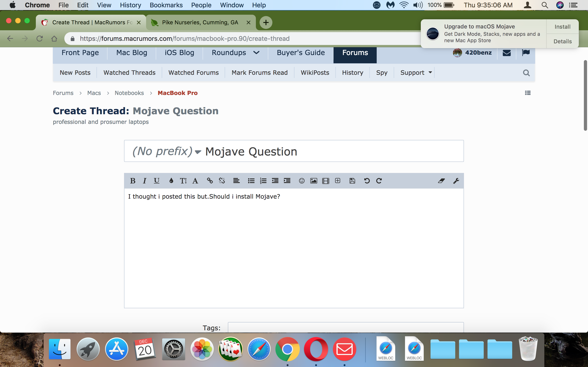Insert a link with chain icon
The image size is (588, 367).
point(210,181)
